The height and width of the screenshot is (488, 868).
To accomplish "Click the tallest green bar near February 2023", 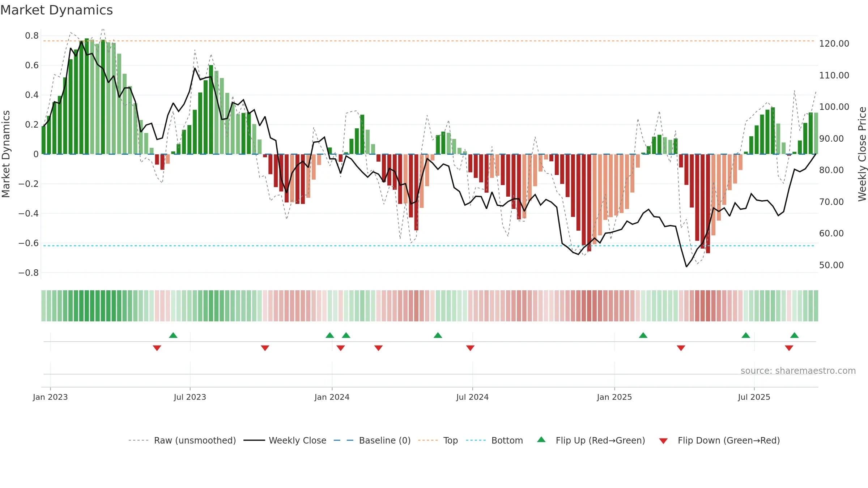I will [87, 96].
